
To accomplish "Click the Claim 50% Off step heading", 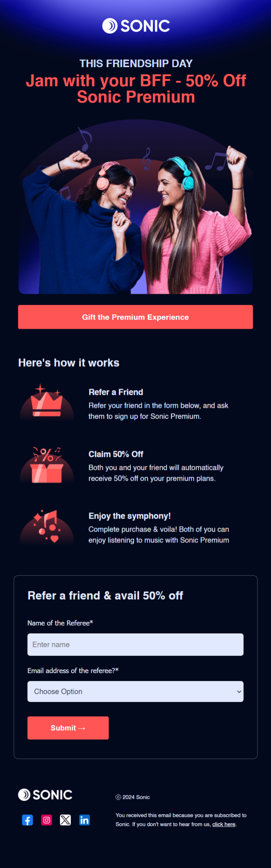I will pyautogui.click(x=116, y=454).
